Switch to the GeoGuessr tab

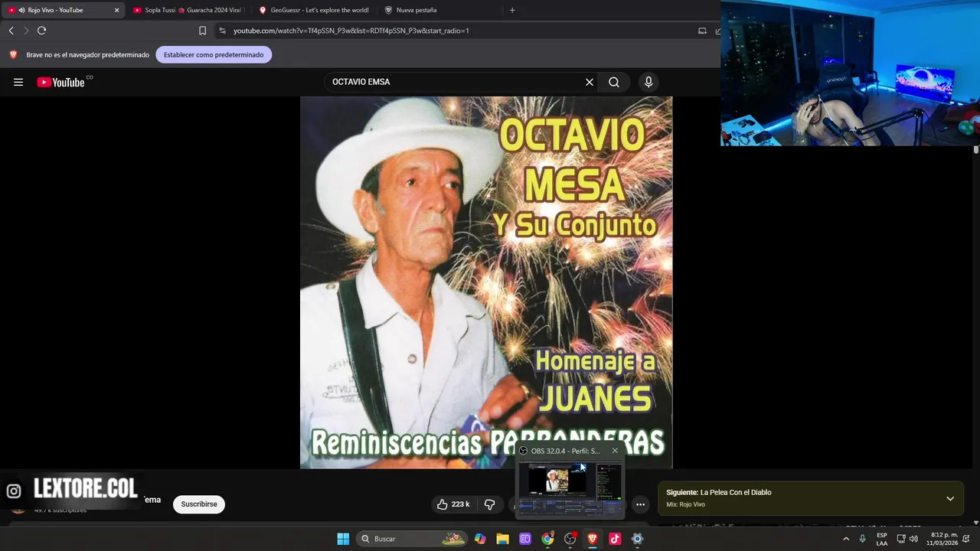314,10
